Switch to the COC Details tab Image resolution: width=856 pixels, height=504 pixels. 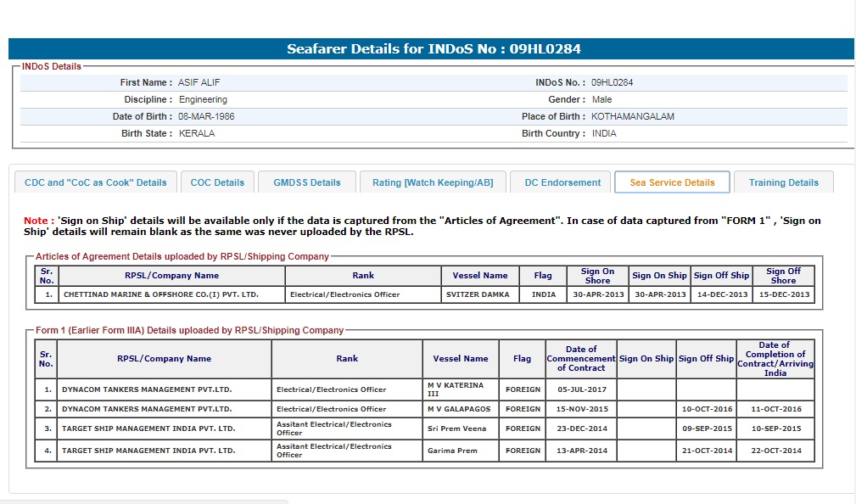click(x=217, y=182)
